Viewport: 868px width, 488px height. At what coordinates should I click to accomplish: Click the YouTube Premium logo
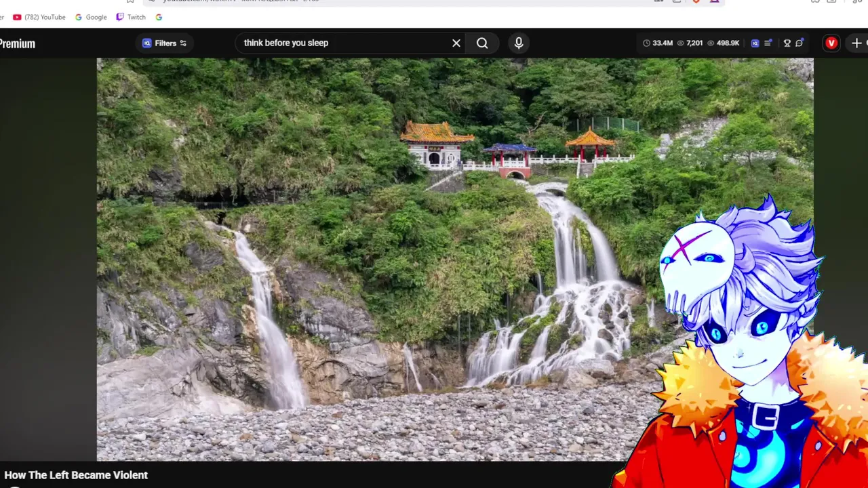(17, 43)
